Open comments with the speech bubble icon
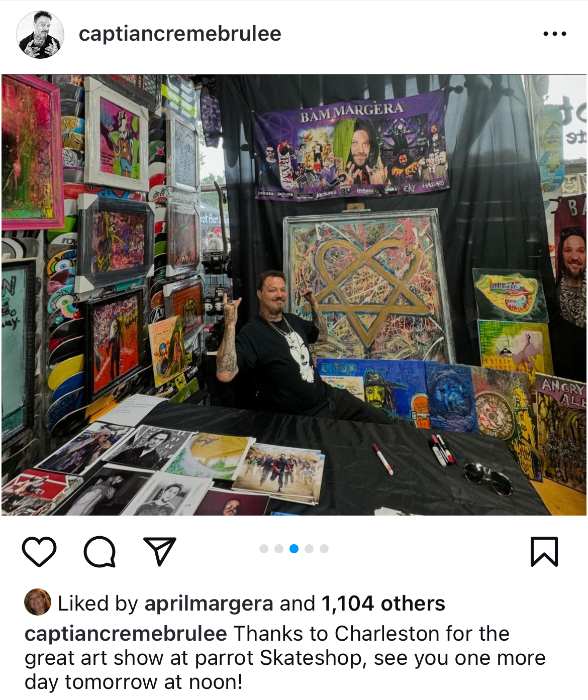The height and width of the screenshot is (700, 588). pos(100,552)
